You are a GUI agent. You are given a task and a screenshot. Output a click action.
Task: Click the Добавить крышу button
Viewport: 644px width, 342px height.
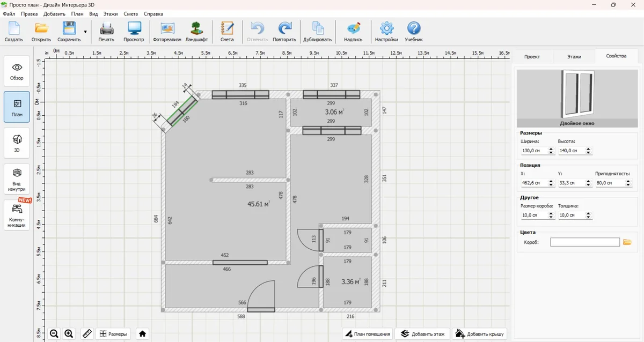479,334
